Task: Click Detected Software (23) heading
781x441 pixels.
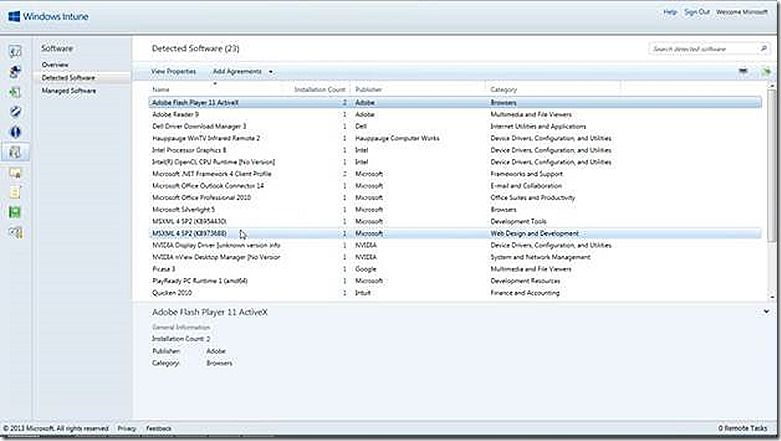Action: pos(195,48)
